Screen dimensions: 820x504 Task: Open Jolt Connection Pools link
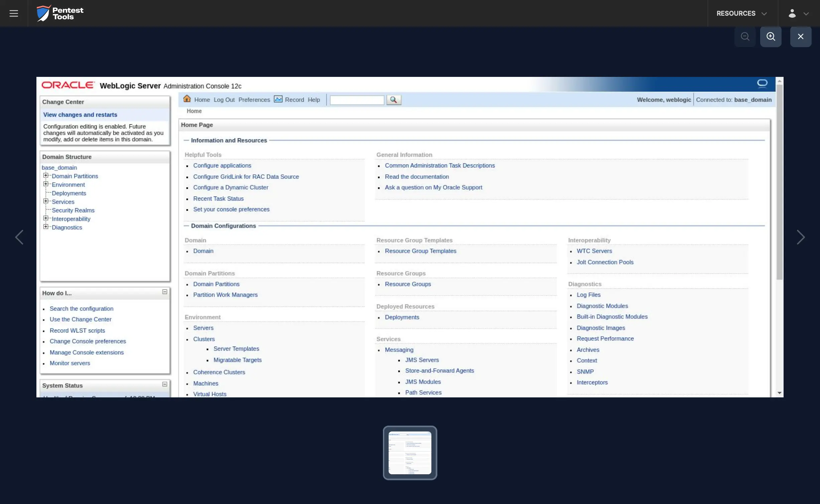coord(605,262)
